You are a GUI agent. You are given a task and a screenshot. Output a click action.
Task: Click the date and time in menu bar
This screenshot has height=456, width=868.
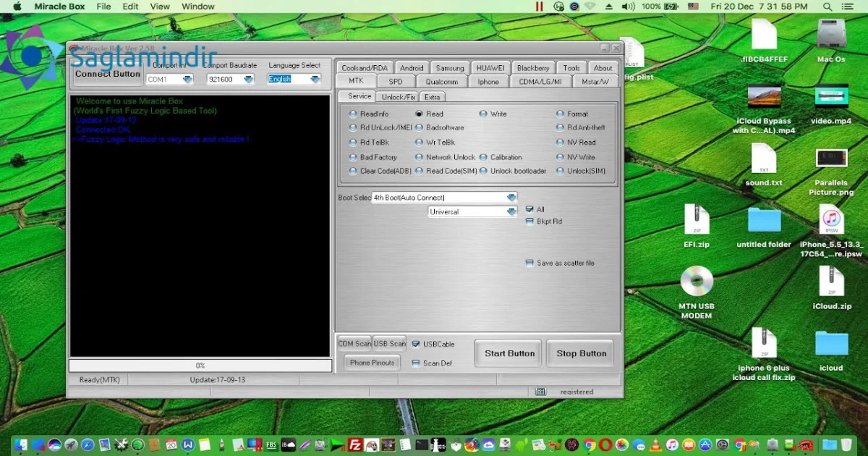click(x=759, y=7)
